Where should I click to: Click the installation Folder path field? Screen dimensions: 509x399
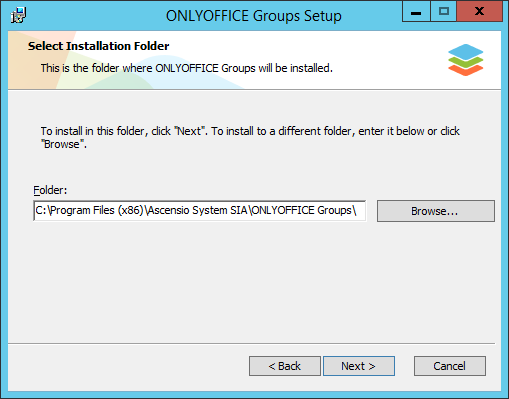pos(199,211)
